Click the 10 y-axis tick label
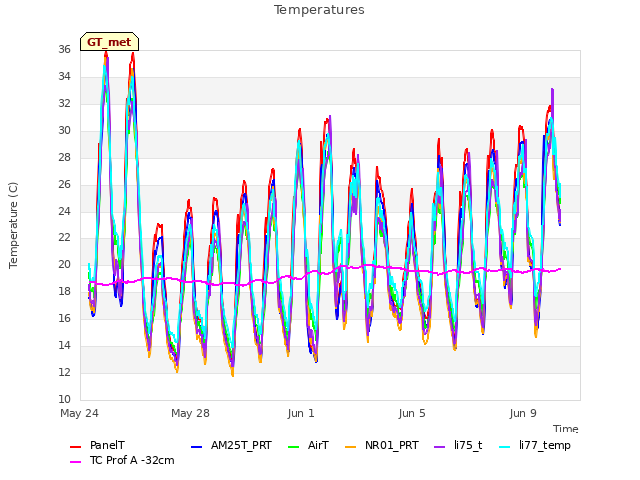This screenshot has width=640, height=480. (x=64, y=400)
